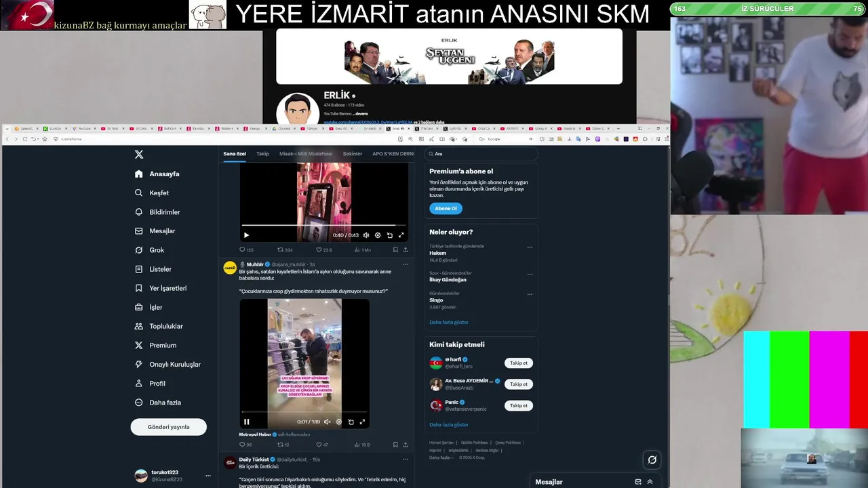The height and width of the screenshot is (488, 868).
Task: Open Profil page
Action: click(x=150, y=383)
